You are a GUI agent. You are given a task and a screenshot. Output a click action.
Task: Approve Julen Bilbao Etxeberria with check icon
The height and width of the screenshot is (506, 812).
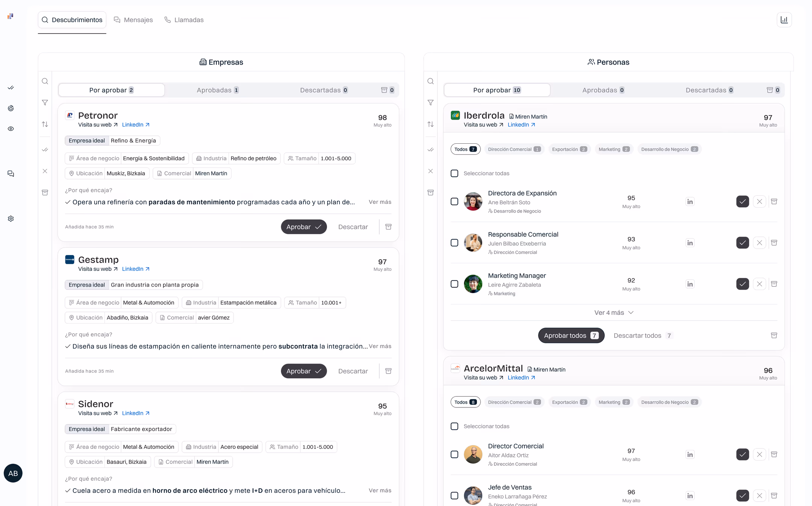pyautogui.click(x=742, y=243)
